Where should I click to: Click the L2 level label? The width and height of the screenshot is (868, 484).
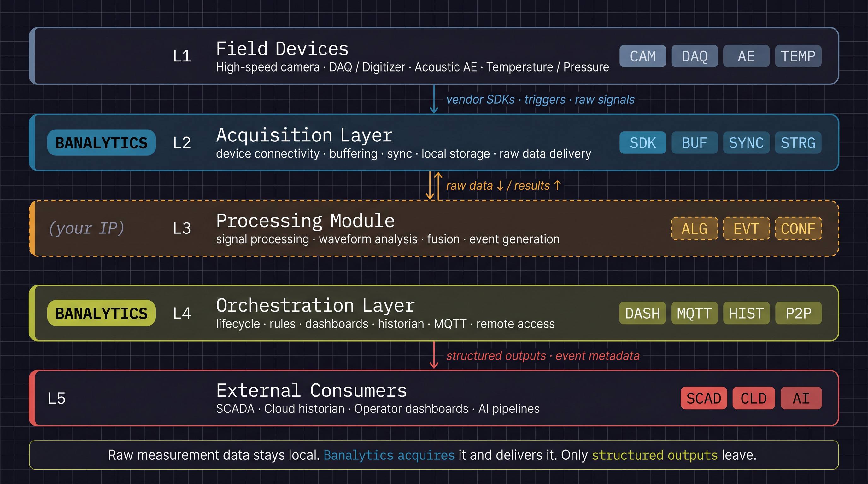pos(182,143)
